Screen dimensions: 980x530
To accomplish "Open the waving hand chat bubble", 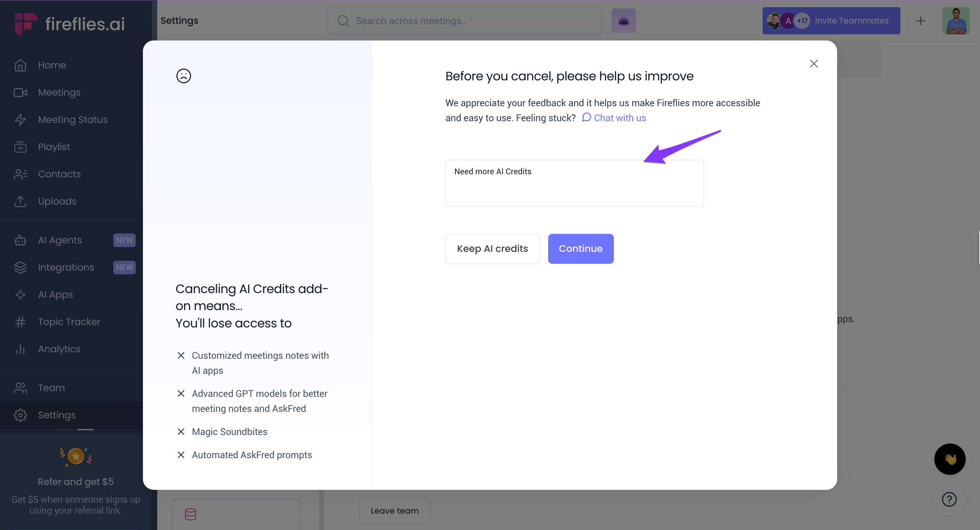I will point(950,459).
